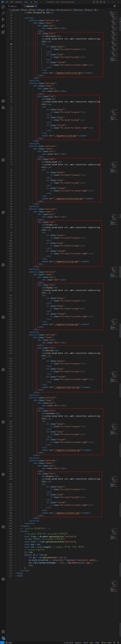Show errors and warnings count panel

[x=9, y=642]
